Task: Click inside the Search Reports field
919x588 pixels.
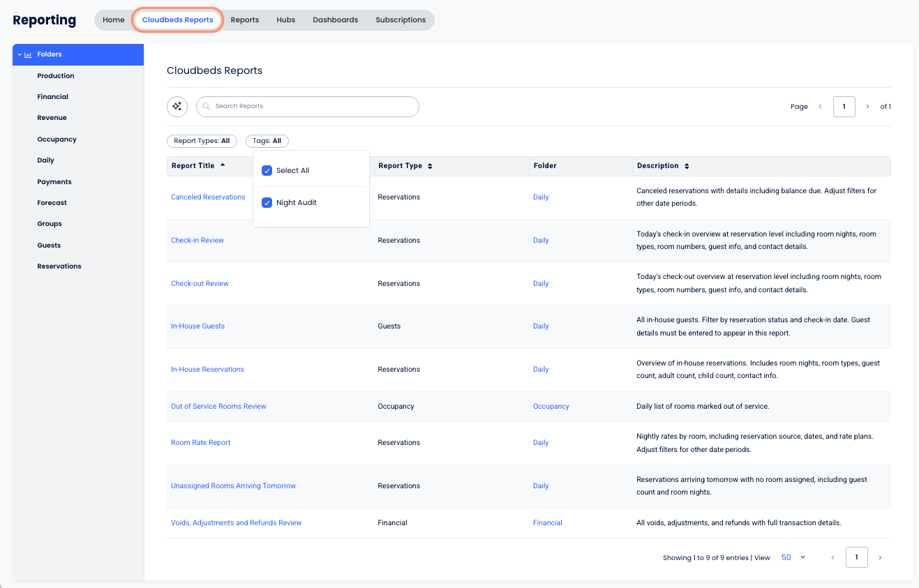Action: [308, 106]
